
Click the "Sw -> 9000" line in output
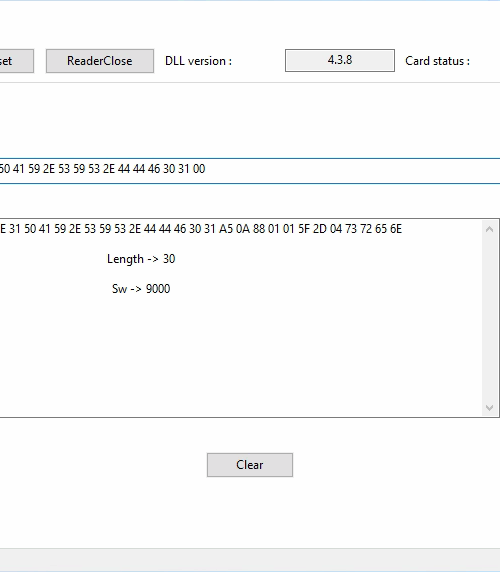(x=141, y=289)
